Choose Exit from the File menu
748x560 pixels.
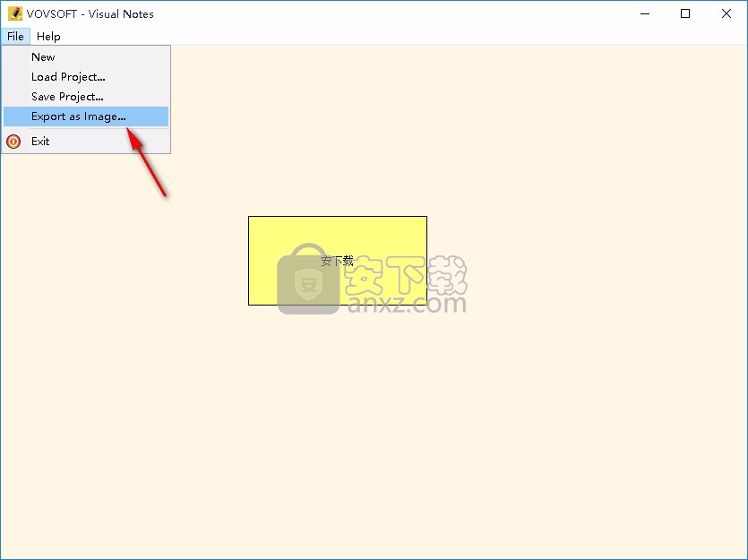(x=86, y=142)
